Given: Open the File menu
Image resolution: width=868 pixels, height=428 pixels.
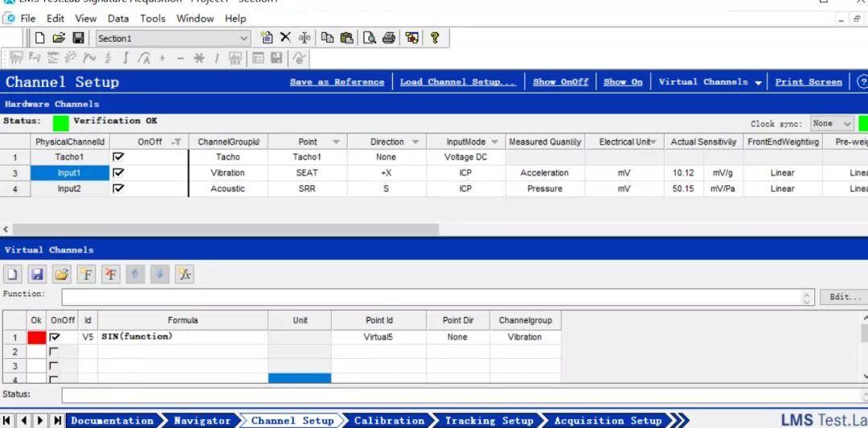Looking at the screenshot, I should pos(27,19).
